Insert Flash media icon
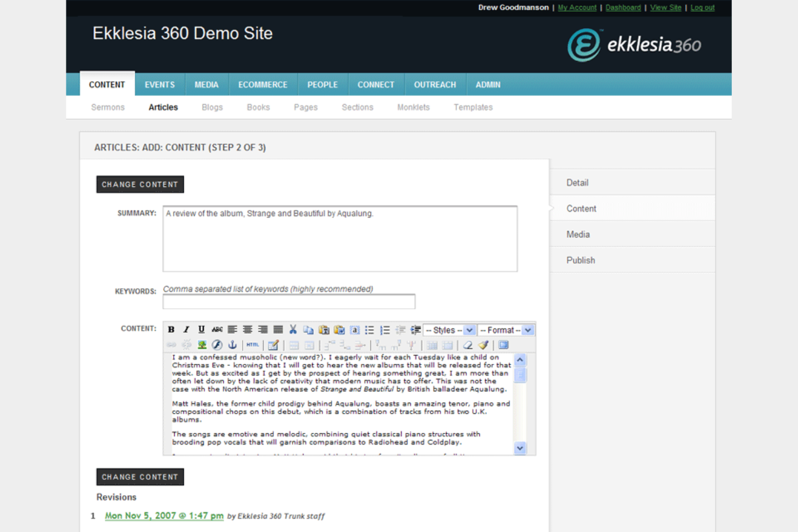This screenshot has height=532, width=798. pyautogui.click(x=217, y=345)
